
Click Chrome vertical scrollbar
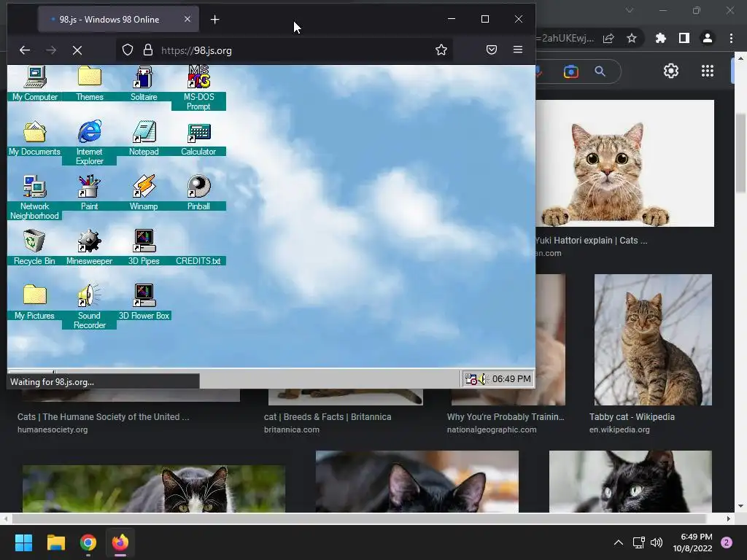tap(741, 152)
